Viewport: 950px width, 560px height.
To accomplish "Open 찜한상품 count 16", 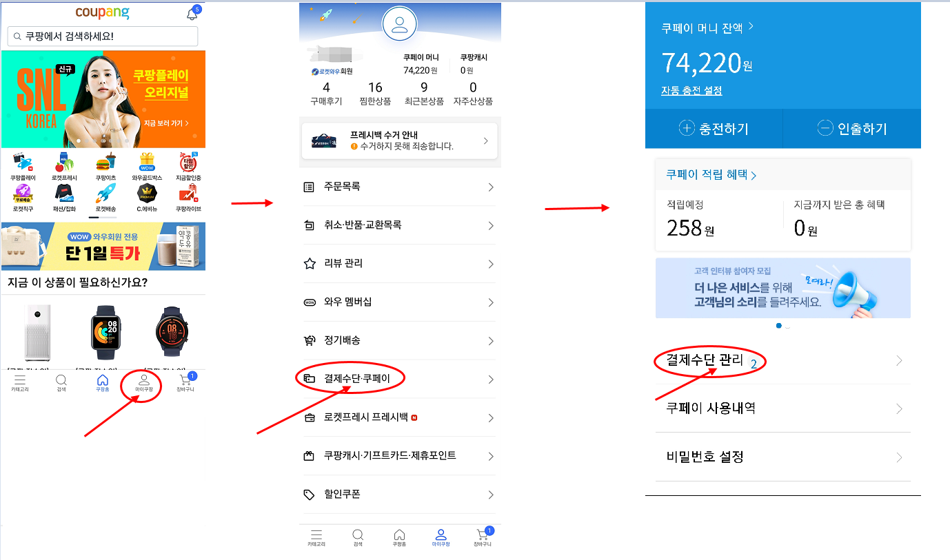I will [x=375, y=94].
